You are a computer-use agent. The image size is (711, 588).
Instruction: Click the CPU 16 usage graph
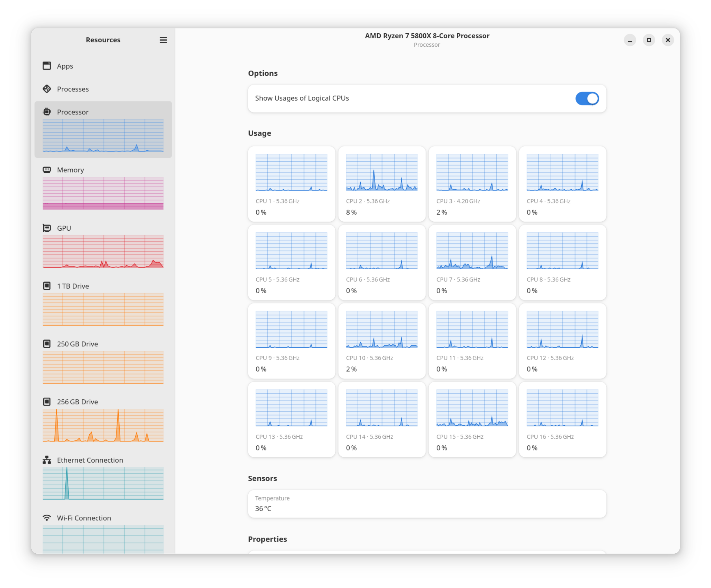pyautogui.click(x=562, y=408)
